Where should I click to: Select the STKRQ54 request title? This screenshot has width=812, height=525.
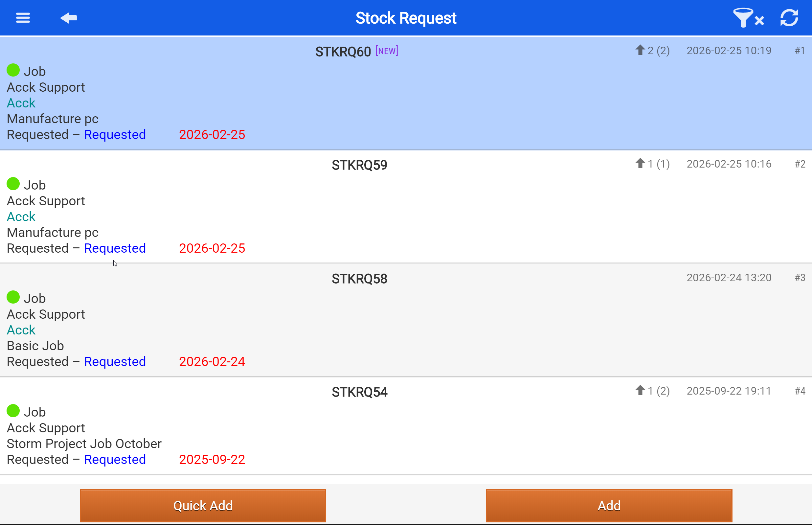pyautogui.click(x=359, y=392)
